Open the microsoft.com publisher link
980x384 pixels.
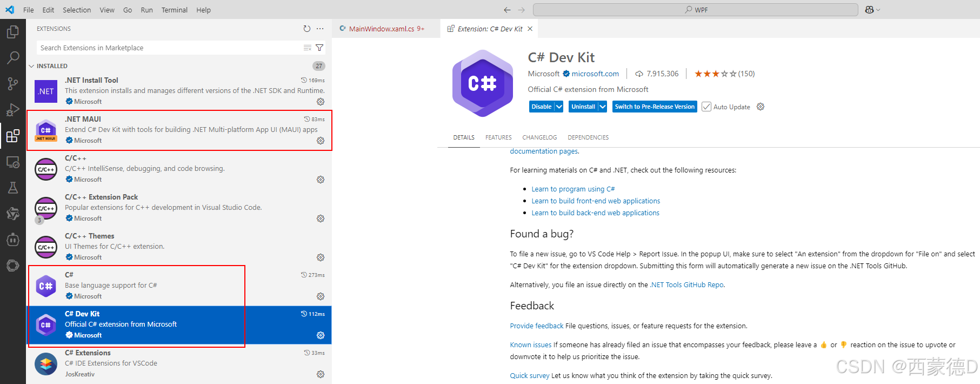point(595,74)
